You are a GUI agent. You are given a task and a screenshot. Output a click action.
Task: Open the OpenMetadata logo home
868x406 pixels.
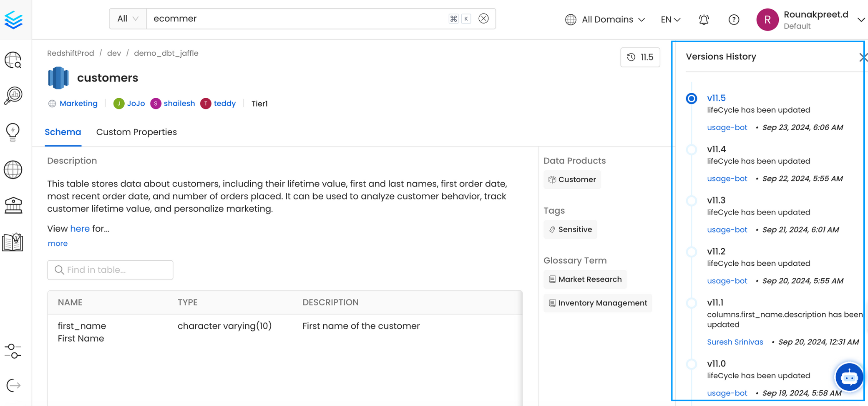[x=13, y=20]
